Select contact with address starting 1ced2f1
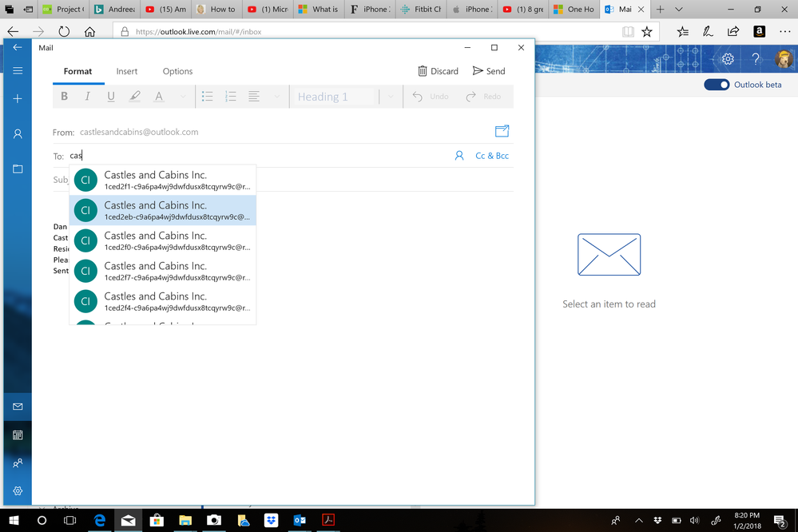Screen dimensions: 798x532 point(163,180)
